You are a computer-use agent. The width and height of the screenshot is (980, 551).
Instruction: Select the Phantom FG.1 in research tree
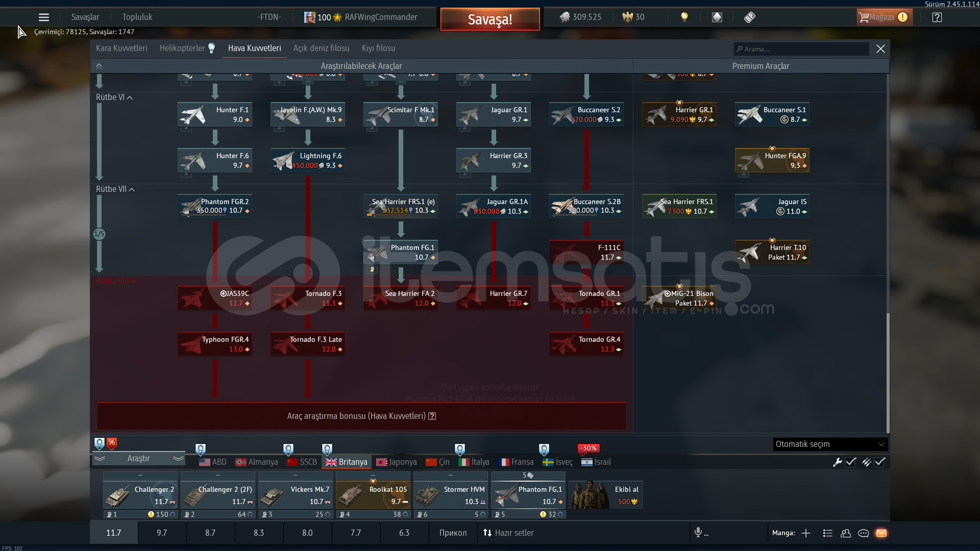(401, 253)
